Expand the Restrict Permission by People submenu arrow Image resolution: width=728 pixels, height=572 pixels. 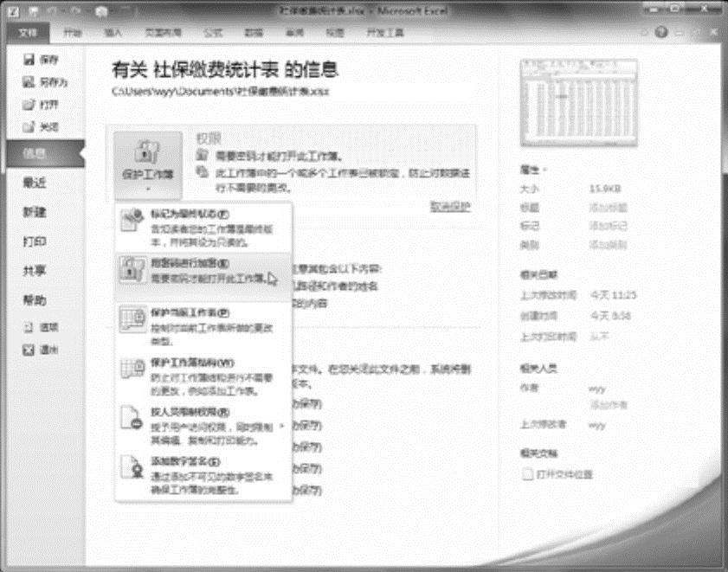tap(281, 426)
